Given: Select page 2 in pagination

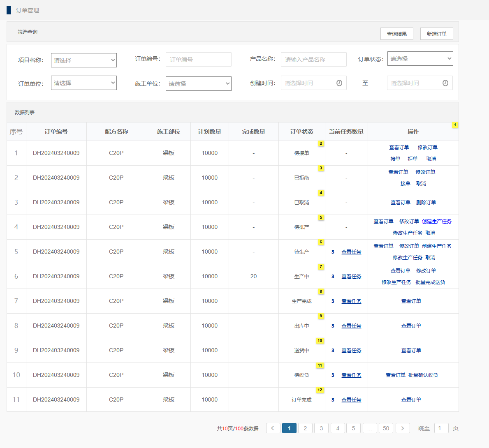Looking at the screenshot, I should point(305,428).
